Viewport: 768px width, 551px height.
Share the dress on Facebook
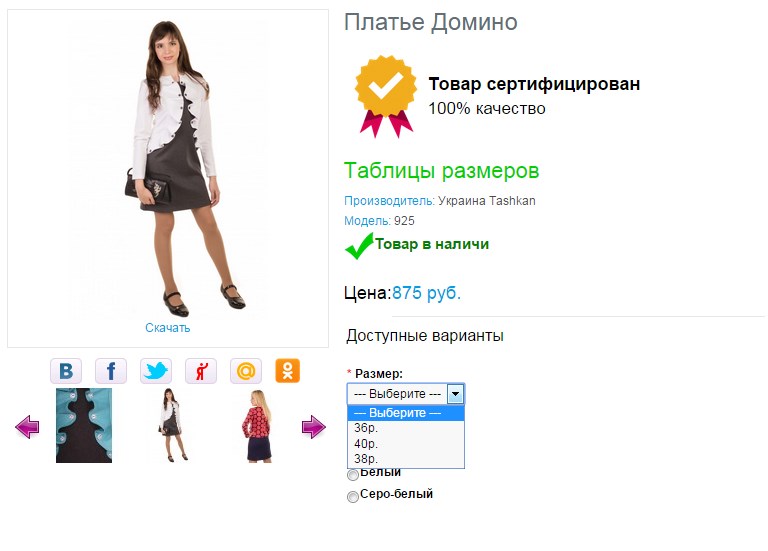[x=111, y=371]
